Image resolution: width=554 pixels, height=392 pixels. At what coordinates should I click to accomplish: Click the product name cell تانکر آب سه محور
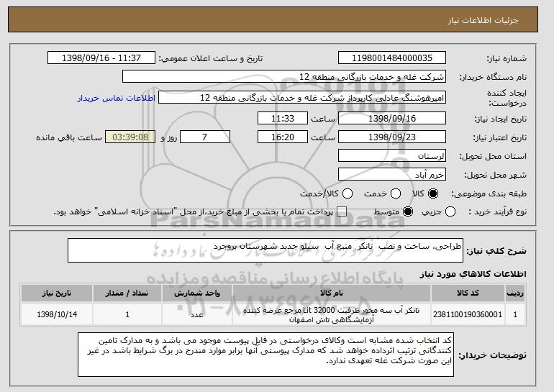coord(332,314)
